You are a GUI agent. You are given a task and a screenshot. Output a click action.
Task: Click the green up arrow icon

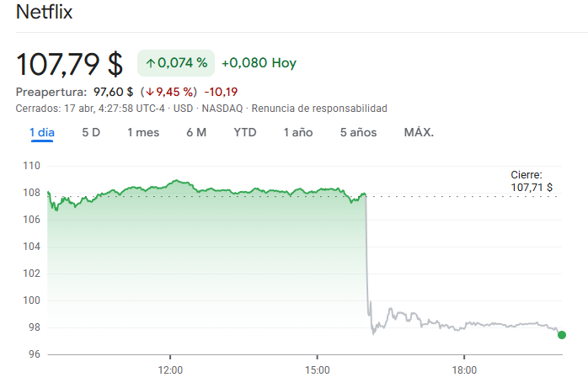[150, 63]
